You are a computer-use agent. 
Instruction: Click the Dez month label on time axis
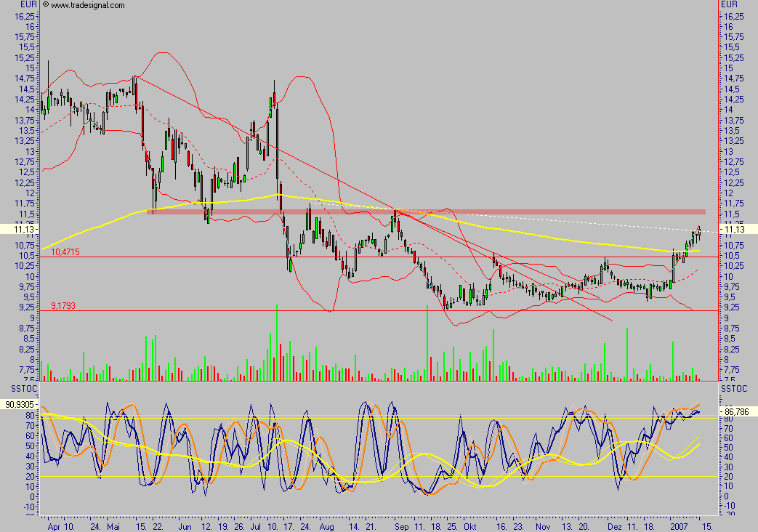point(614,525)
